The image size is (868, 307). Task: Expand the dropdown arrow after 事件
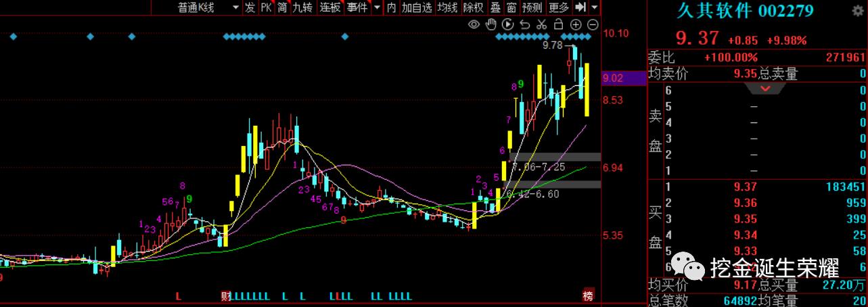(377, 7)
